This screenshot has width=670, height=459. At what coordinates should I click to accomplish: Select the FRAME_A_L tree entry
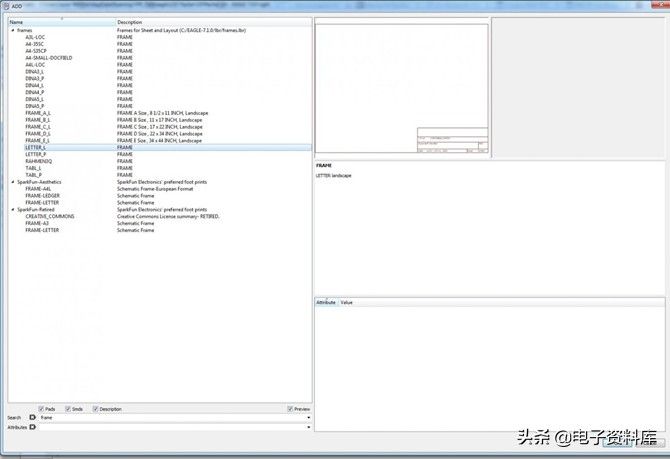click(38, 113)
